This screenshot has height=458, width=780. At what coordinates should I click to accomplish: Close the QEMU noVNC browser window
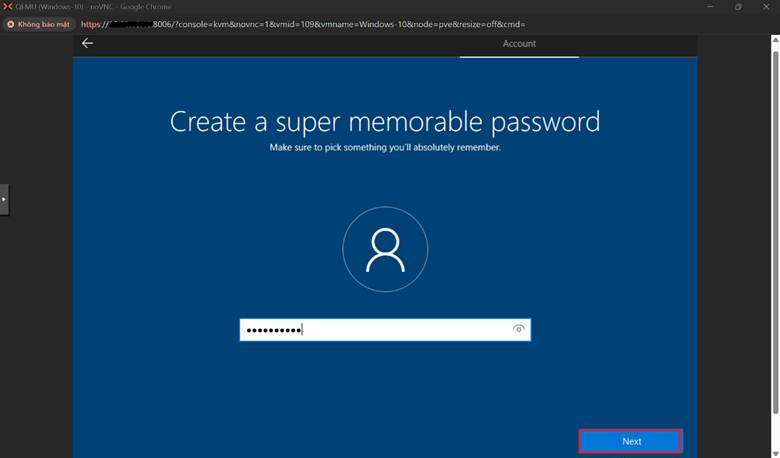765,7
